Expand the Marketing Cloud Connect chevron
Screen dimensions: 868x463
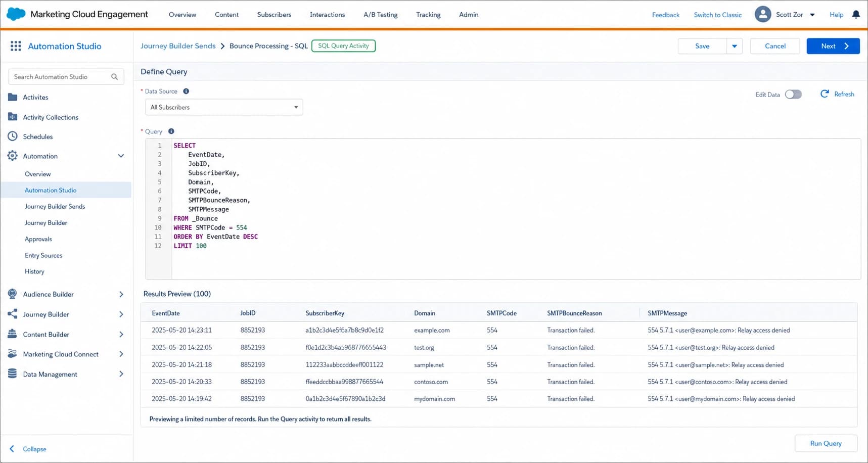[x=121, y=354]
